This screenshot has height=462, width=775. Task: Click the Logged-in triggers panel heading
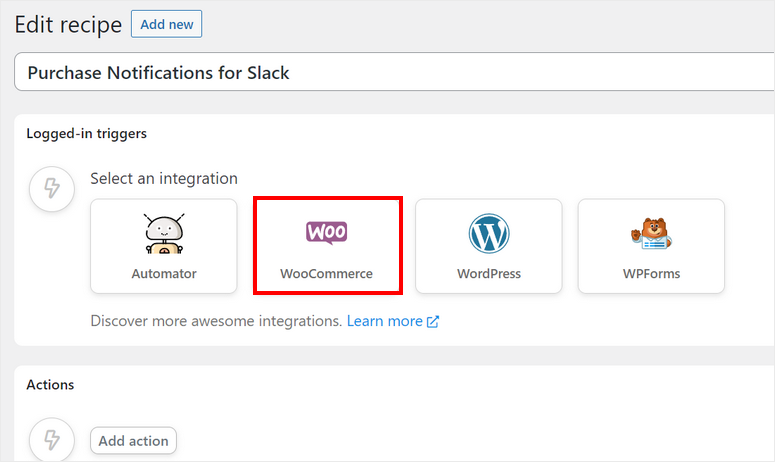(87, 133)
